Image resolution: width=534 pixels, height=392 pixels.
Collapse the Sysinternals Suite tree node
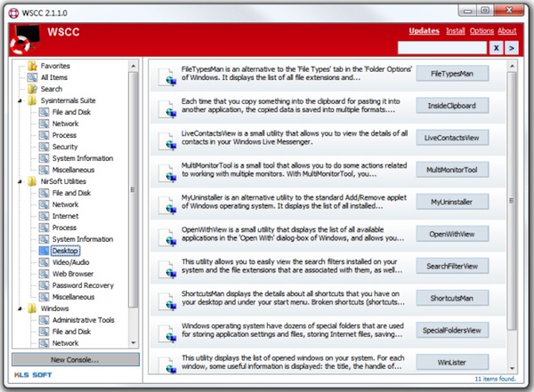click(x=20, y=100)
